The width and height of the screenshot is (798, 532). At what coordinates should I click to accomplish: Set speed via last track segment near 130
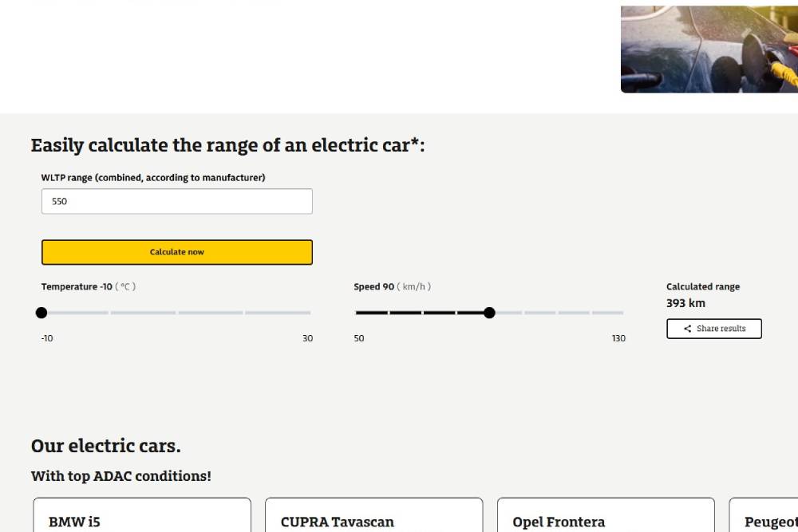pyautogui.click(x=607, y=313)
